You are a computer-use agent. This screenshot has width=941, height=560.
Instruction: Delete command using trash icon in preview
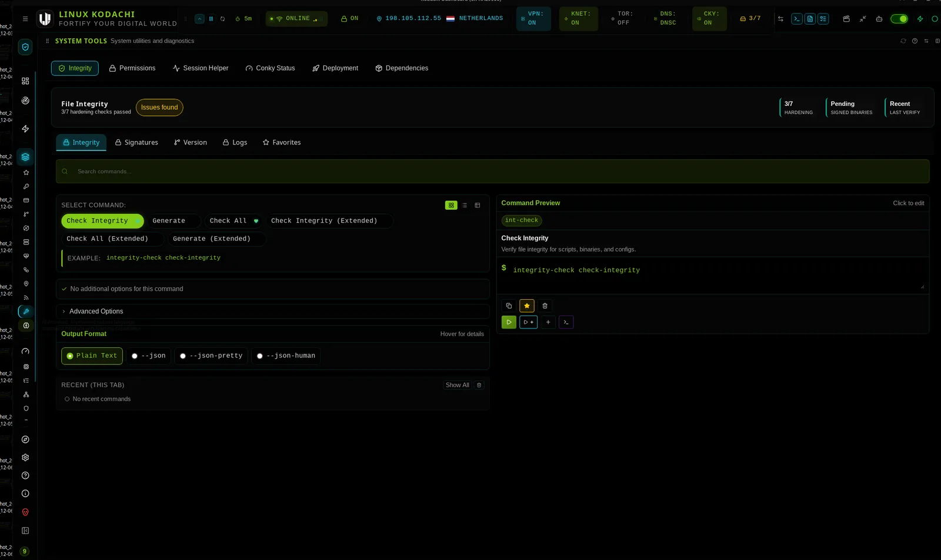point(545,306)
